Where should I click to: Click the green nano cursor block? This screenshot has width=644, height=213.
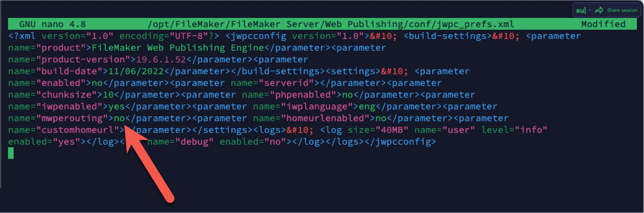pyautogui.click(x=11, y=153)
